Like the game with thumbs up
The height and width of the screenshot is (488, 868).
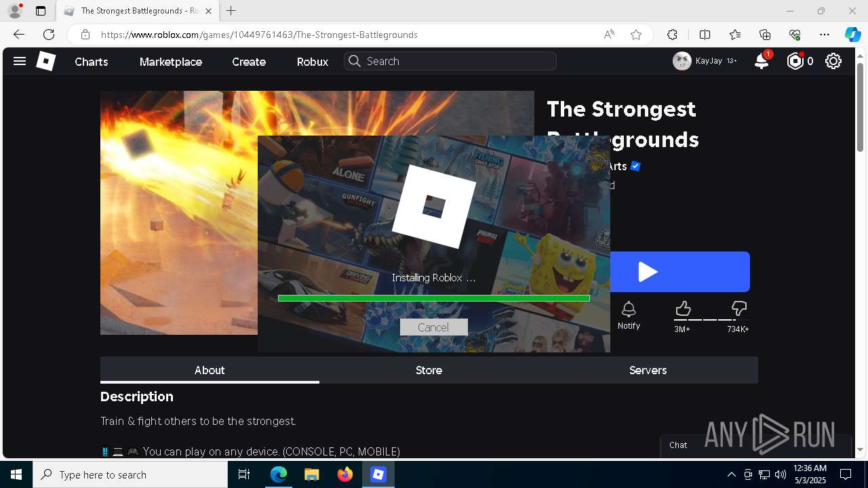click(683, 309)
